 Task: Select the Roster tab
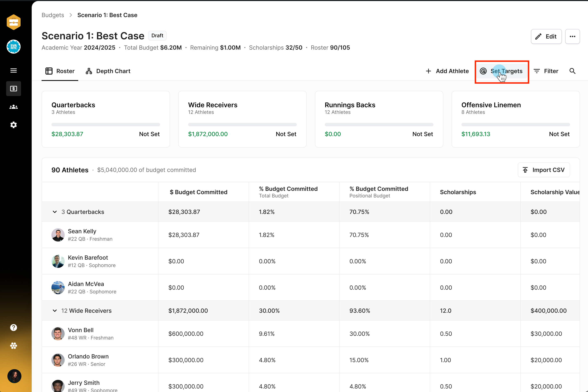(x=60, y=71)
